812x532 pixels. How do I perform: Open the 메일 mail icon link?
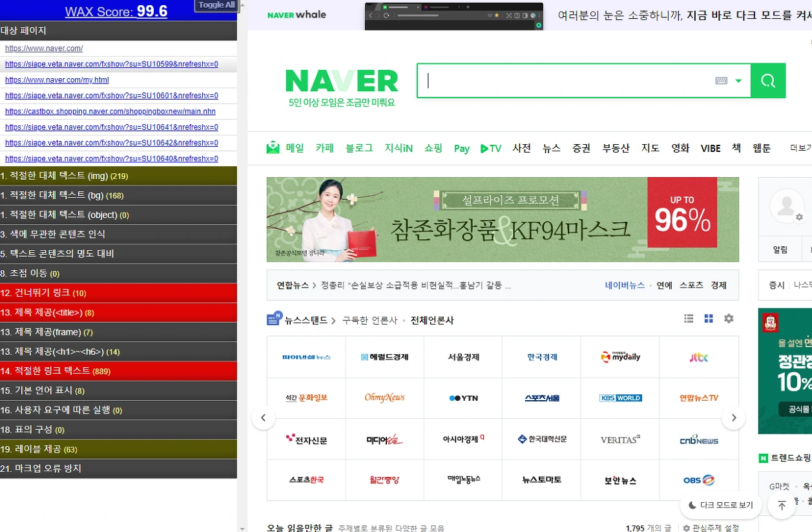[x=273, y=147]
